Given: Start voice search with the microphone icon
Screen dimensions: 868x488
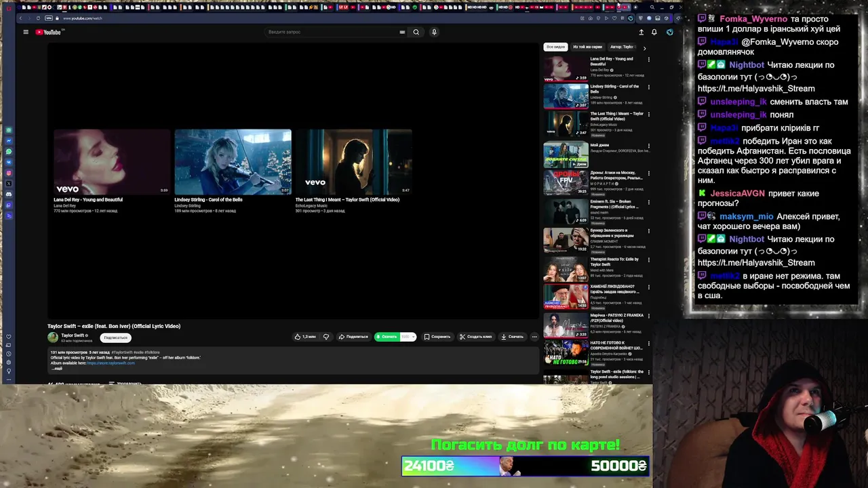Looking at the screenshot, I should (x=434, y=32).
